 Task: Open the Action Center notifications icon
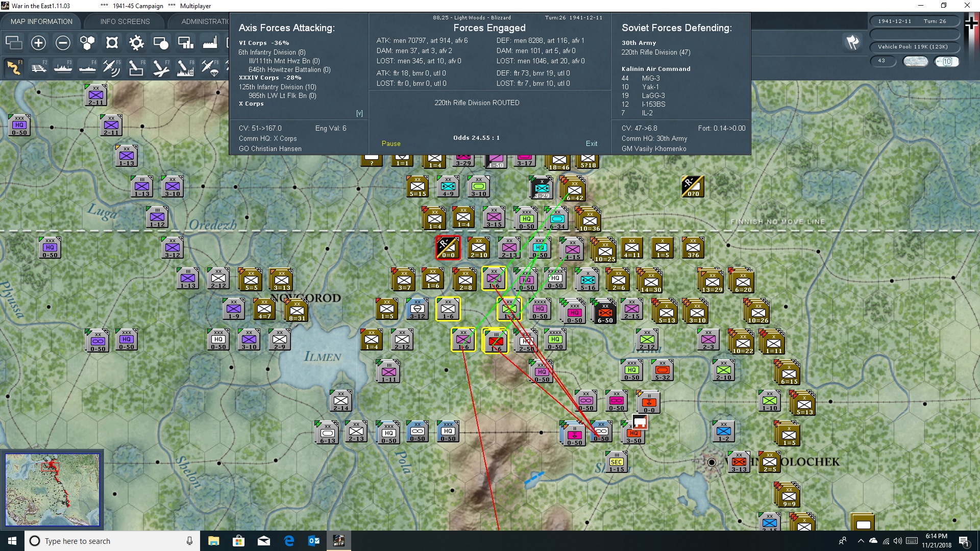(x=964, y=541)
